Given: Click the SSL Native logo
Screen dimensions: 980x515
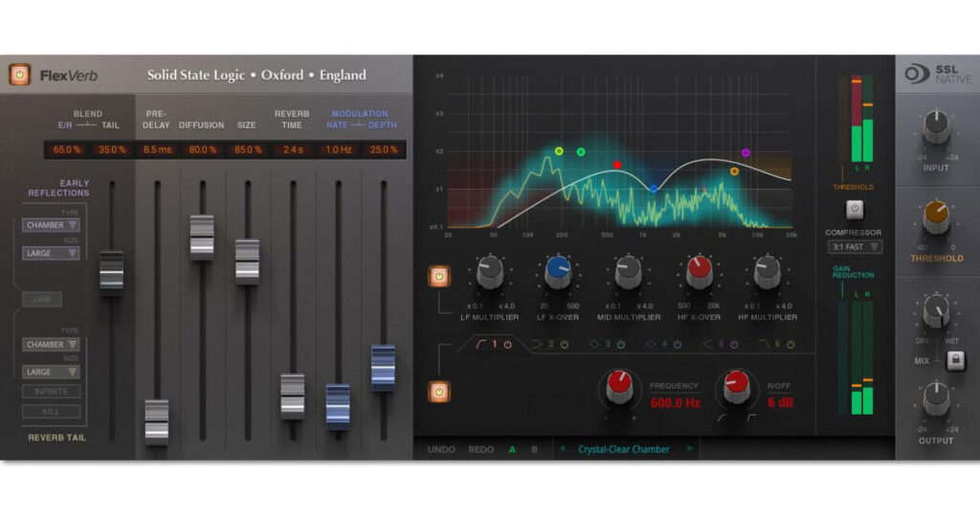Looking at the screenshot, I should pyautogui.click(x=938, y=75).
